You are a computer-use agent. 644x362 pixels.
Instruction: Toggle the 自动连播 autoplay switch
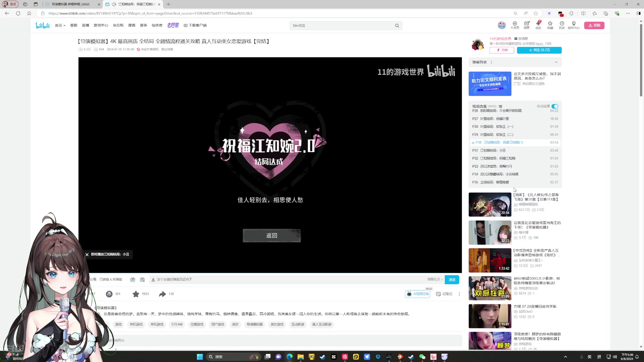pos(555,106)
